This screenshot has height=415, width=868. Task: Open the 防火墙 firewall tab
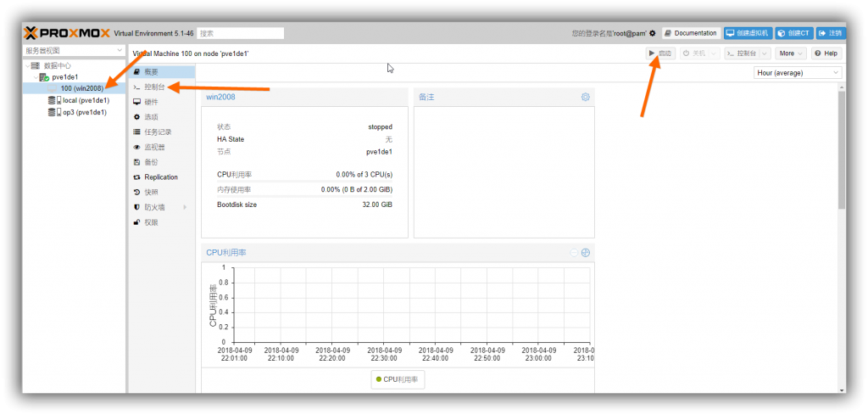click(x=162, y=207)
